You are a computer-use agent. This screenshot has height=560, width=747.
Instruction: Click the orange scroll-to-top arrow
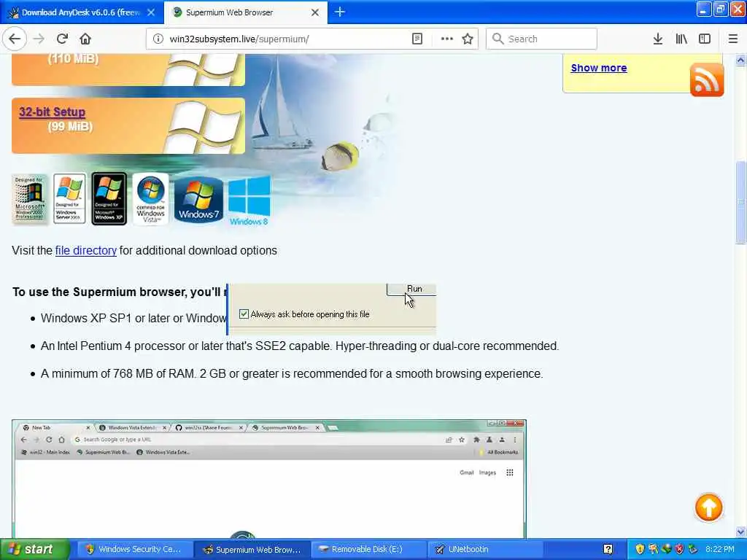click(x=708, y=507)
